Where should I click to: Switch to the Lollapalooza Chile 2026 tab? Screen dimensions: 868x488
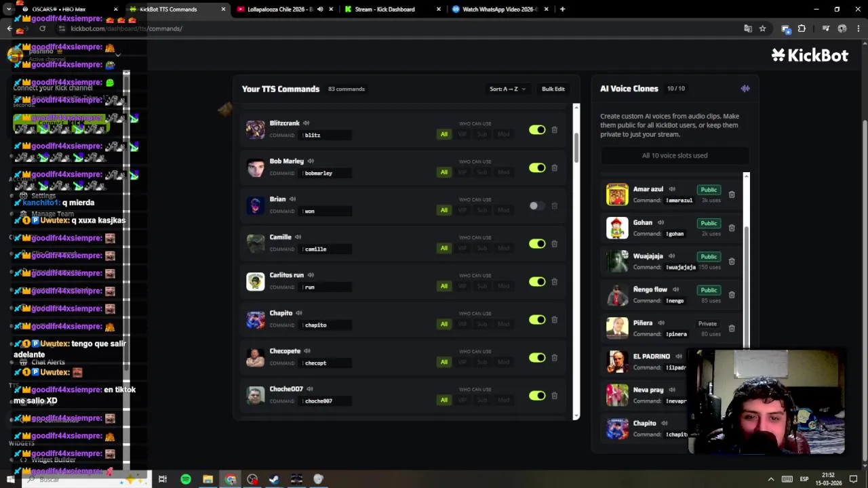283,9
